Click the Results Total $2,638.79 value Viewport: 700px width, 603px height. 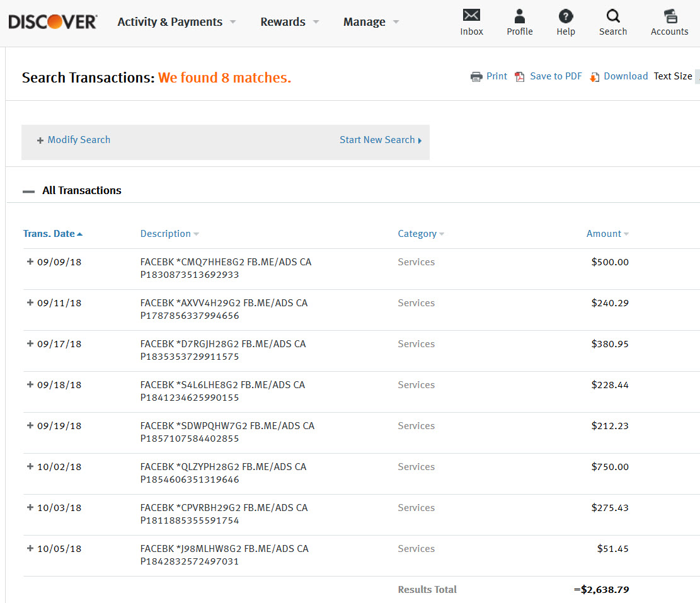coord(601,590)
